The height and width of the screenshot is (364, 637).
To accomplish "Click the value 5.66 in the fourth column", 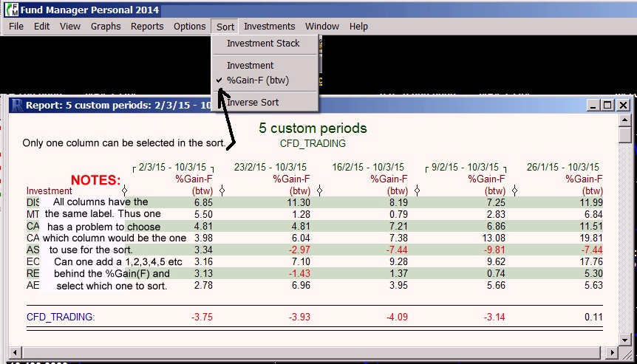I will [496, 285].
